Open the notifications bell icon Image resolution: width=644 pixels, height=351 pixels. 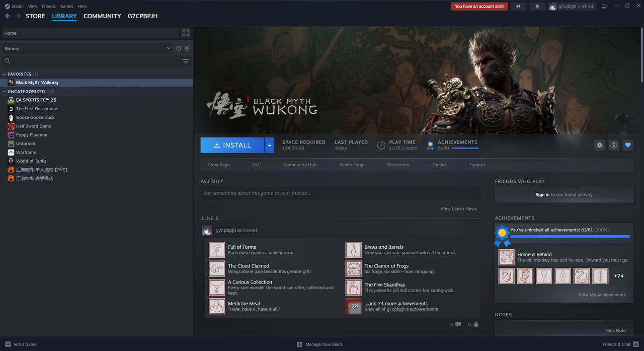[x=537, y=7]
